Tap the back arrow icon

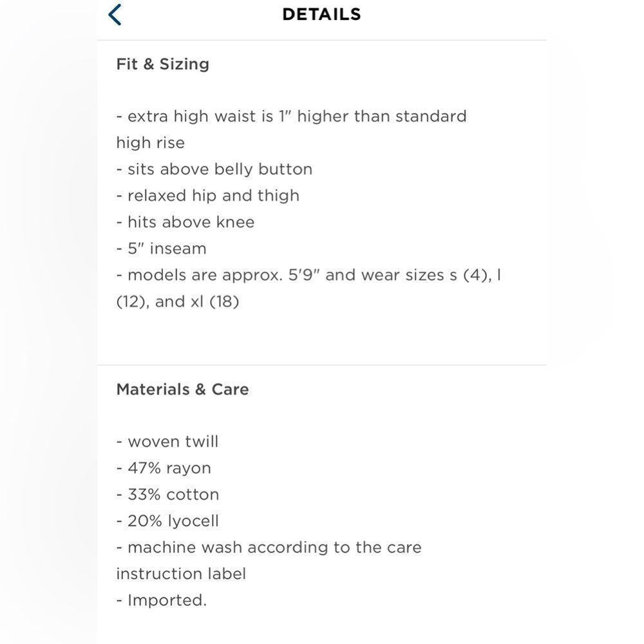coord(115,14)
